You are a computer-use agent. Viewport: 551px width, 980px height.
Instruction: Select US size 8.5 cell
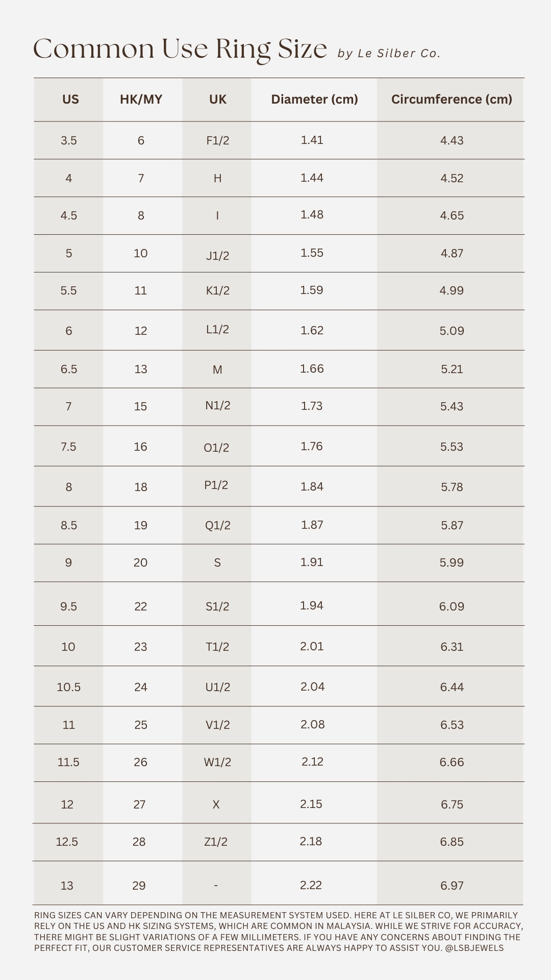click(x=69, y=525)
